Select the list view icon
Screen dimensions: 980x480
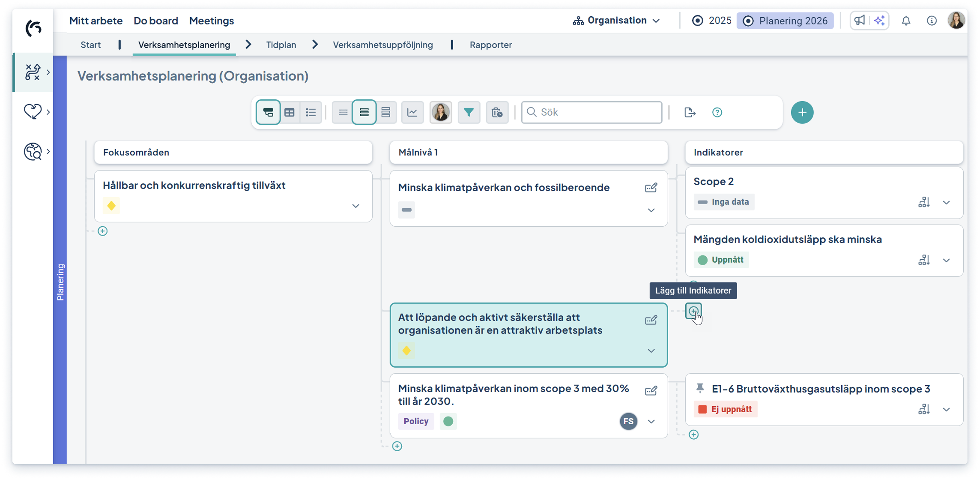click(x=311, y=112)
